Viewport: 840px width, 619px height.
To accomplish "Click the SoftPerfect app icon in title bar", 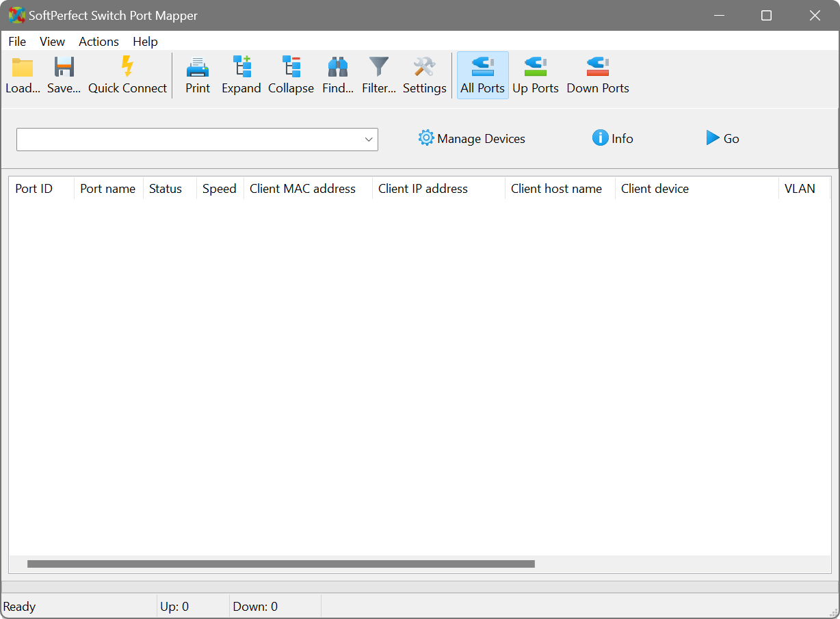I will pyautogui.click(x=16, y=15).
